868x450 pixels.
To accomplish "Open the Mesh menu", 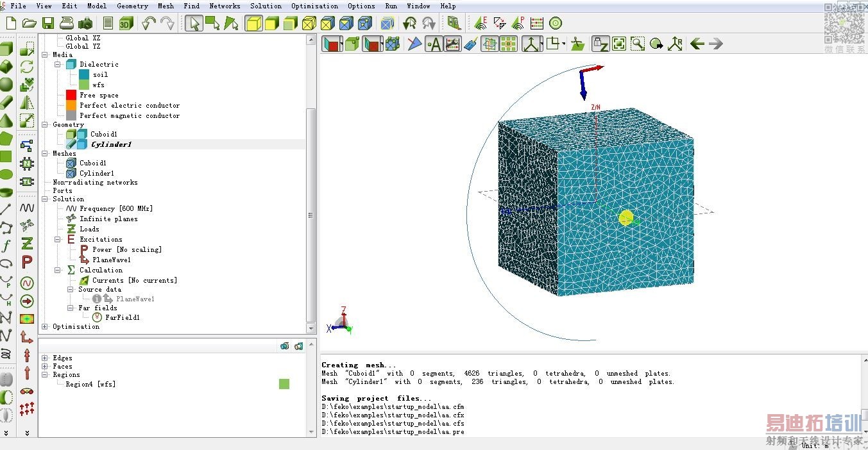I will tap(166, 6).
